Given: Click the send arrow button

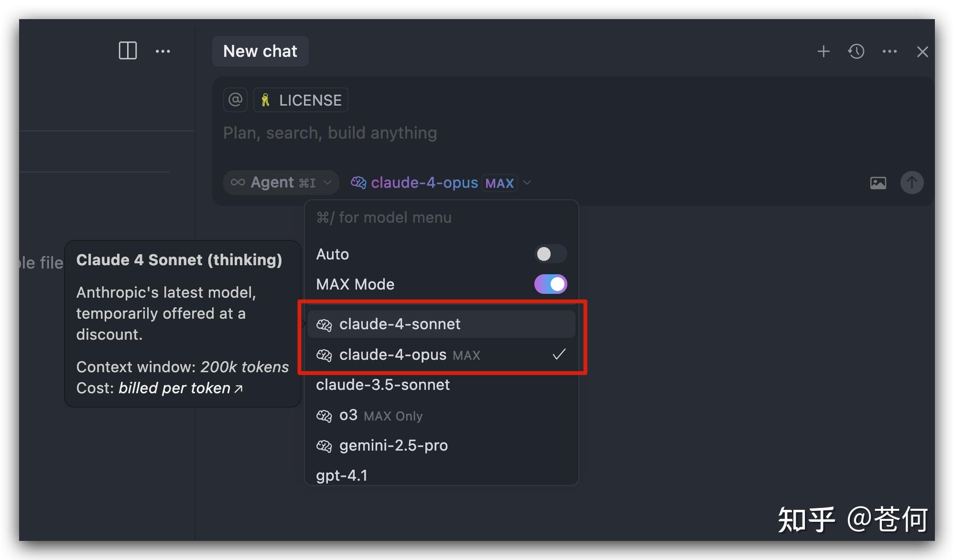Looking at the screenshot, I should coord(911,183).
